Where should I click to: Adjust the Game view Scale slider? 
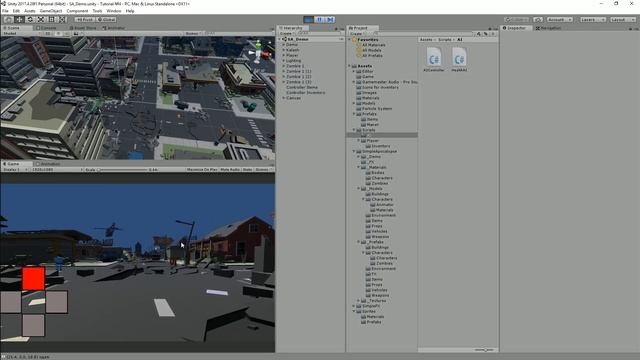coord(122,169)
